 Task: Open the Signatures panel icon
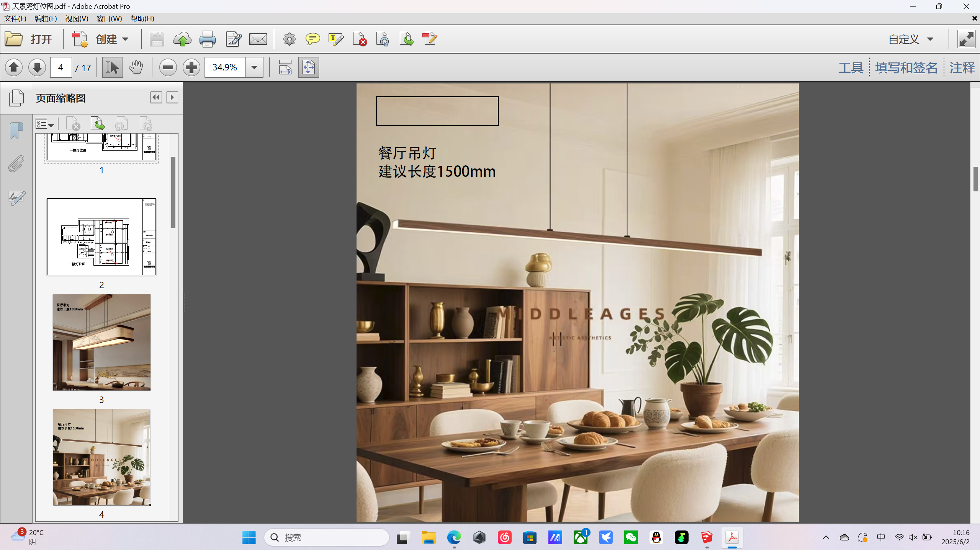coord(16,197)
